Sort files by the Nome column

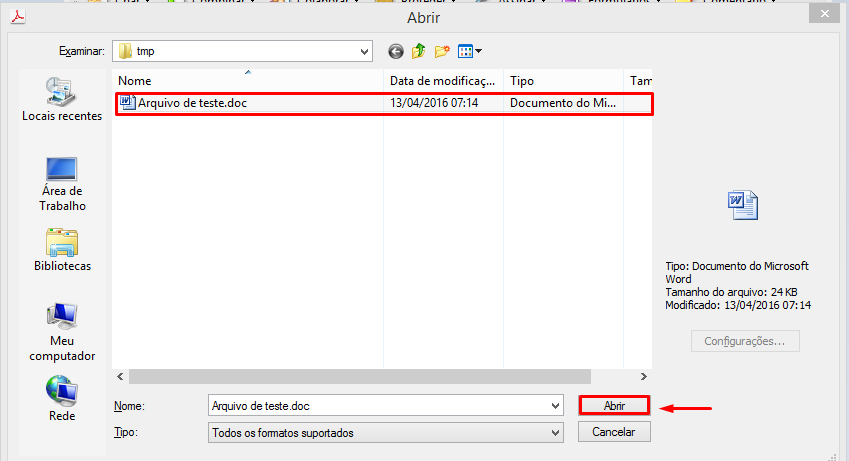coord(248,80)
